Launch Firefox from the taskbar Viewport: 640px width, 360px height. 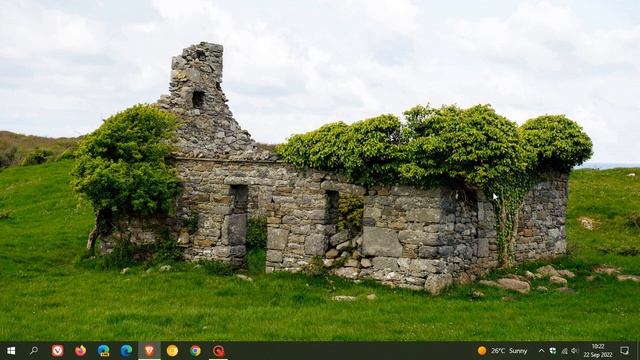[80, 351]
